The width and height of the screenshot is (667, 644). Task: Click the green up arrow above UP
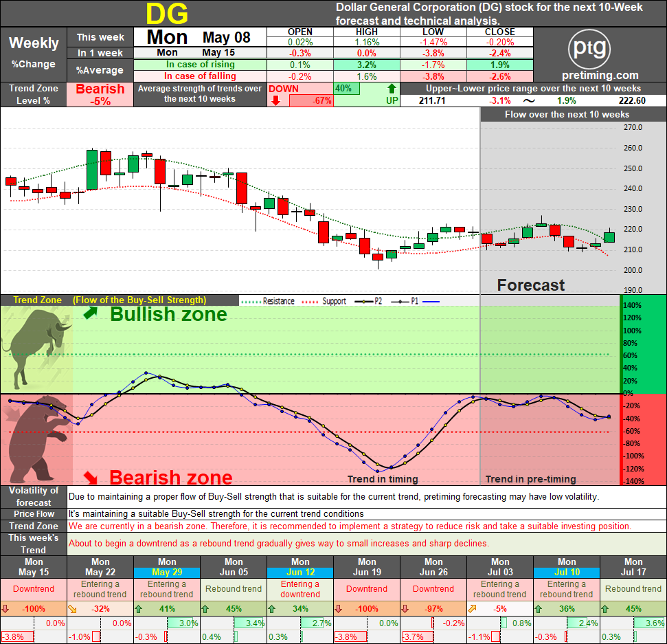[392, 89]
